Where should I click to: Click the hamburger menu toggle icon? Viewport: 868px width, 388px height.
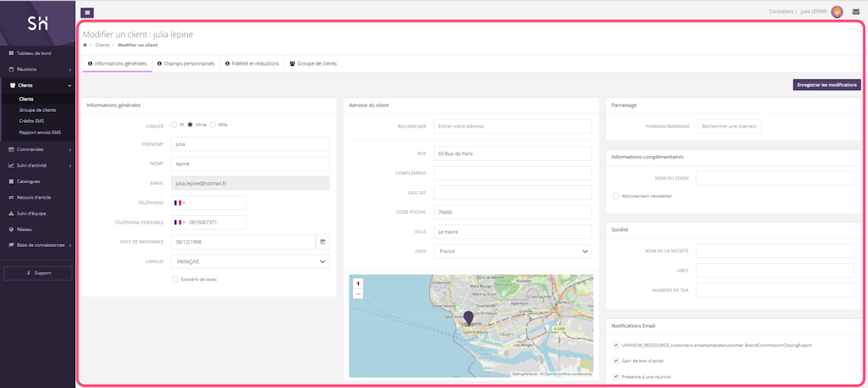tap(87, 12)
